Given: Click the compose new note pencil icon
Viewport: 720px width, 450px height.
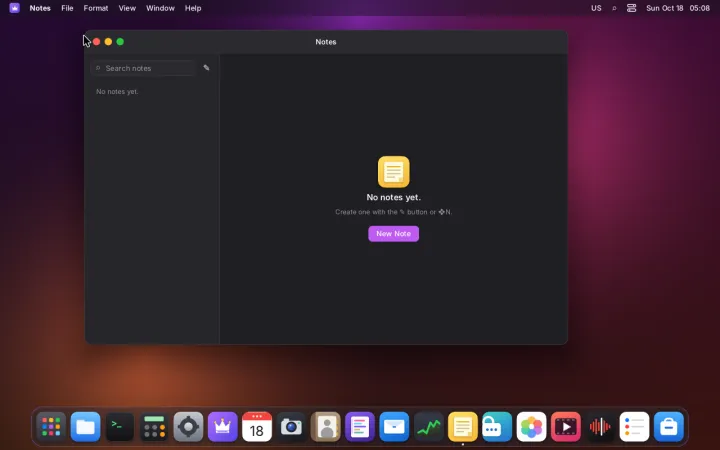Looking at the screenshot, I should point(206,68).
